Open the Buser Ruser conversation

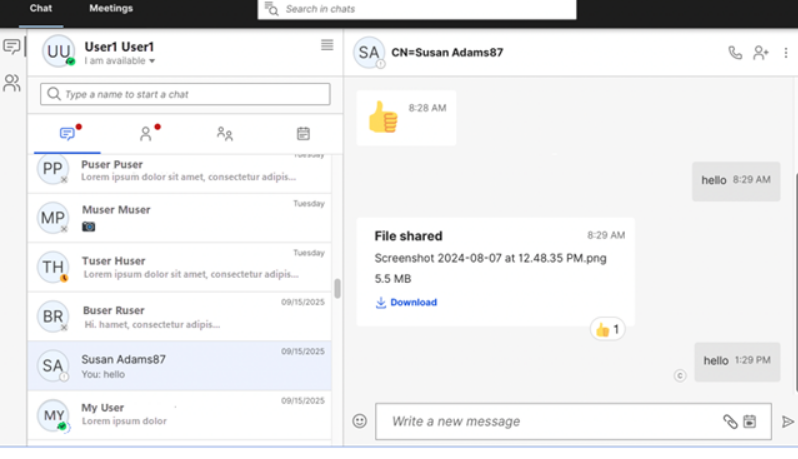tap(180, 317)
